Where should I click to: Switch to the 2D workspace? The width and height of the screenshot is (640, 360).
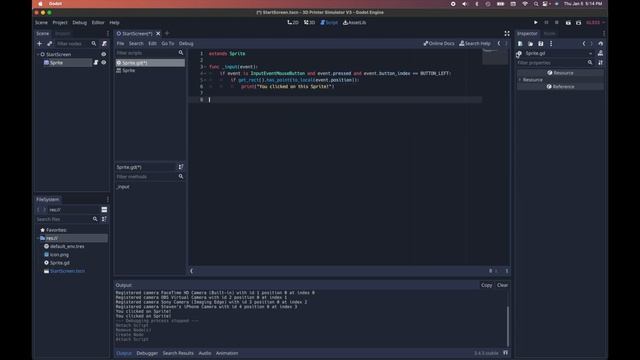click(x=293, y=22)
